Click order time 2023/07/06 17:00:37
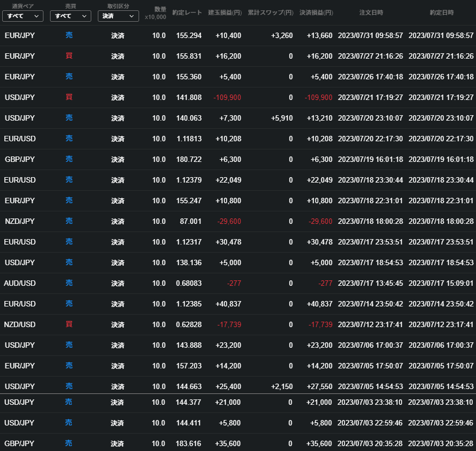This screenshot has width=476, height=451. 371,345
